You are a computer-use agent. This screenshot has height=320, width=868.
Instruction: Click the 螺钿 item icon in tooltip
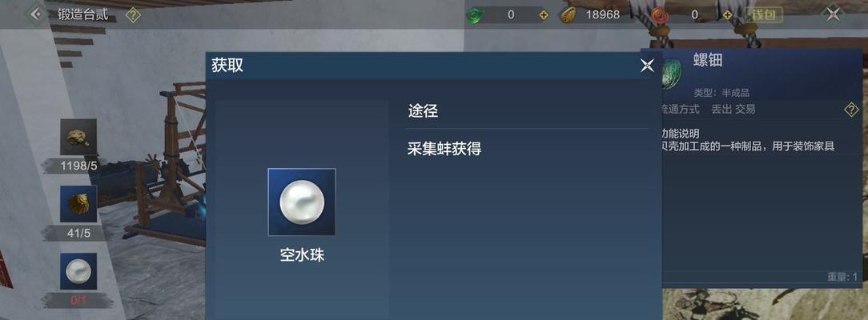[671, 72]
